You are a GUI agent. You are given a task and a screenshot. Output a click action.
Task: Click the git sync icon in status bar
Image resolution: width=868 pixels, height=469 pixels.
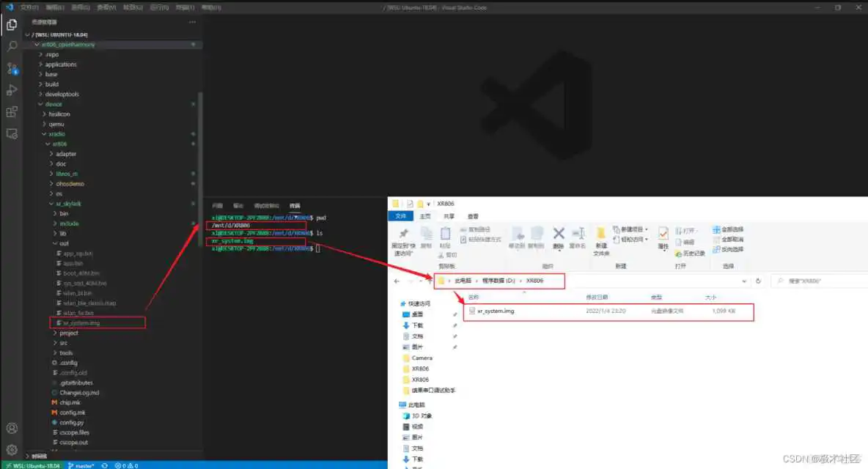click(105, 465)
